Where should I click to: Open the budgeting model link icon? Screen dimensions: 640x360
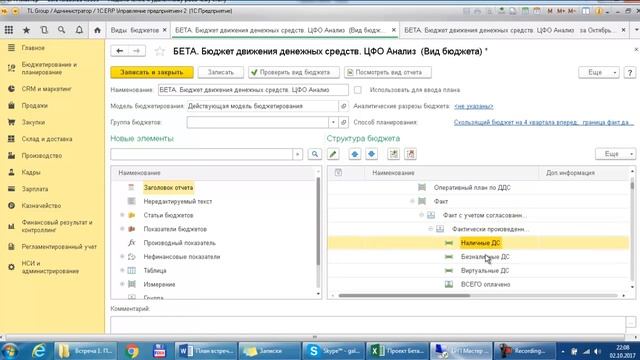click(344, 106)
